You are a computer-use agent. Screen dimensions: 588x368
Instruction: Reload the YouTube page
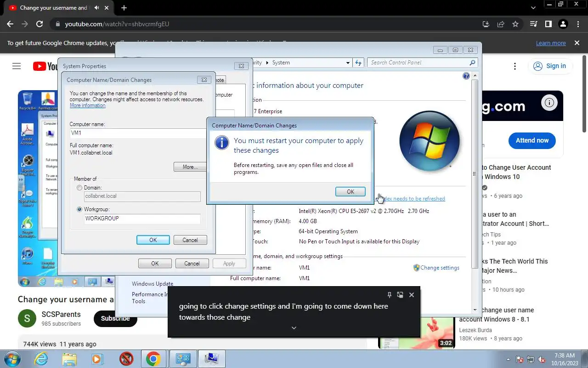[x=40, y=24]
